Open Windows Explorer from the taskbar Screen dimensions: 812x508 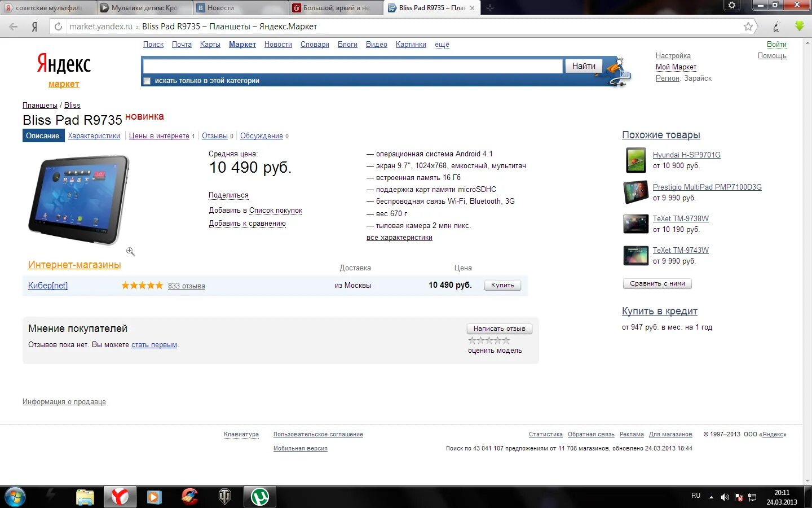point(85,497)
